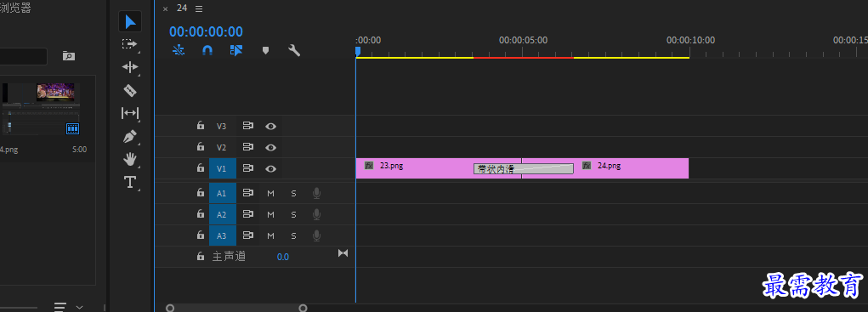This screenshot has width=868, height=312.
Task: Select the Ripple Edit tool
Action: (129, 67)
